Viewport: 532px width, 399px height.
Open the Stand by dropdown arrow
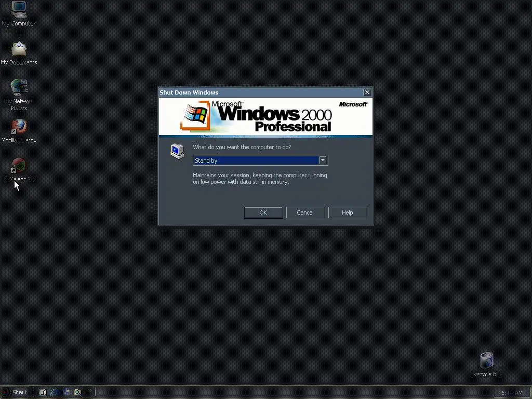323,160
